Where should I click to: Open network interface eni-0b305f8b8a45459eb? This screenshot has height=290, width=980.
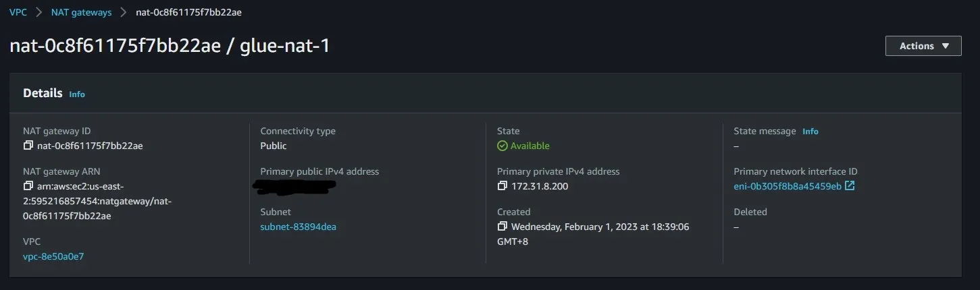tap(788, 186)
